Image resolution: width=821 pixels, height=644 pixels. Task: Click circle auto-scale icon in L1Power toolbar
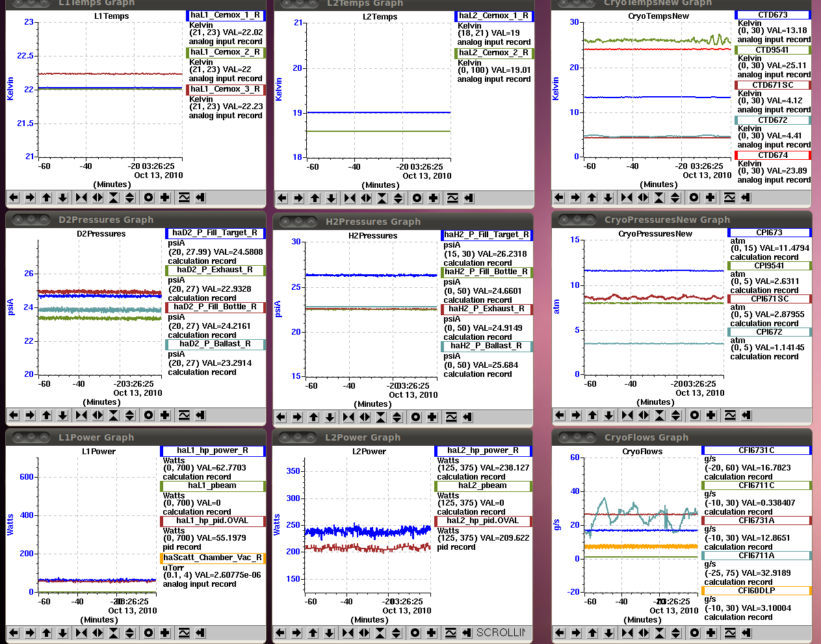[149, 633]
